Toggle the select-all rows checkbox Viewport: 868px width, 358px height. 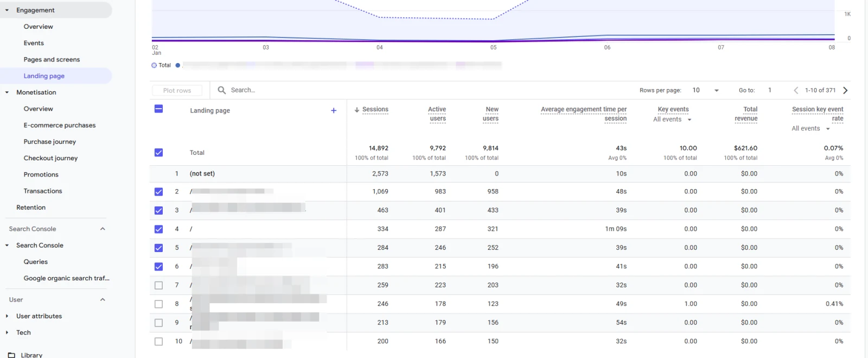pos(158,109)
